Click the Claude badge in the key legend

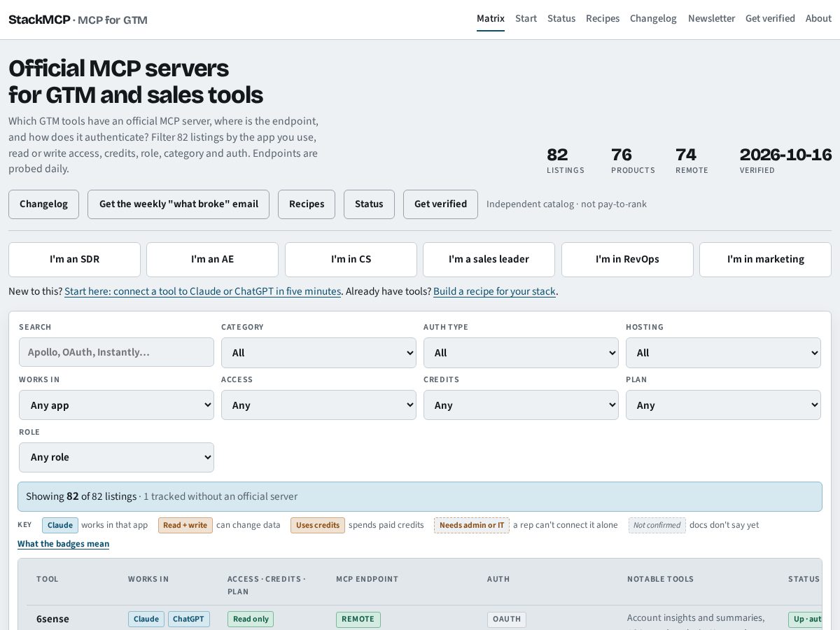click(x=60, y=525)
